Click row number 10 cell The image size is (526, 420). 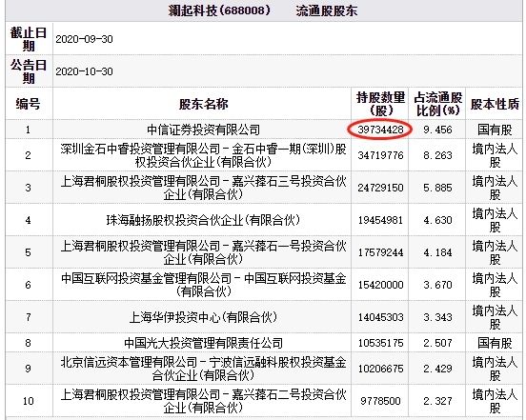coord(29,401)
